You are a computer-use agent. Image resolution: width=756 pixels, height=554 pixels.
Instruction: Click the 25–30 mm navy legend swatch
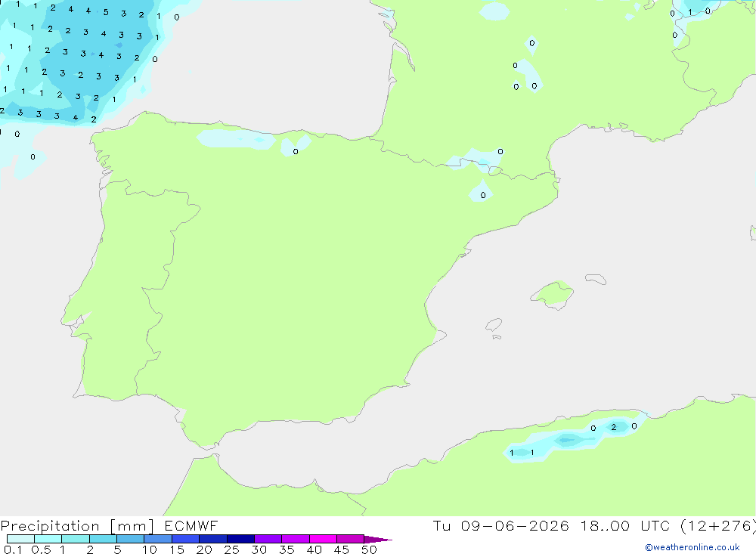click(240, 539)
